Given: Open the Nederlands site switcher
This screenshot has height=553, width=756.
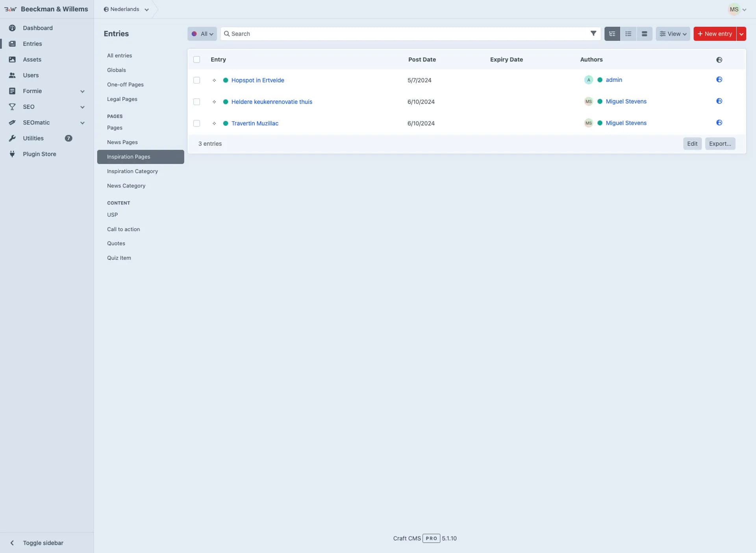Looking at the screenshot, I should [125, 9].
